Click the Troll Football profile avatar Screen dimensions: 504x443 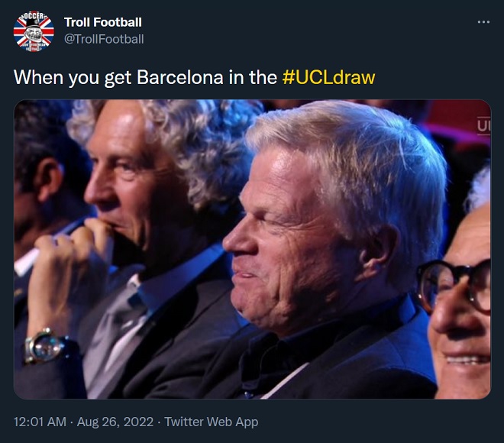(x=34, y=31)
